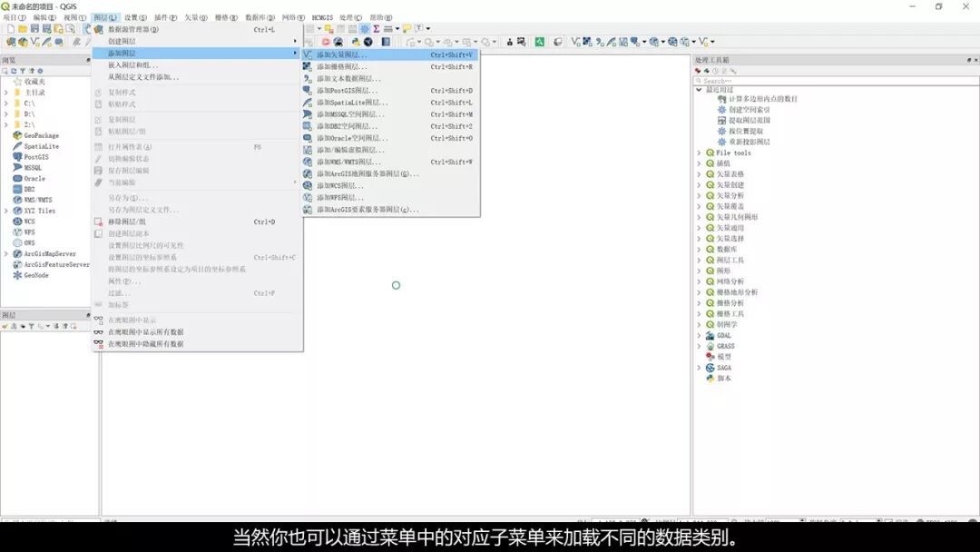Click 在鹰眼图中隐藏所有数据 entry
Screen dimensions: 980x552
click(198, 344)
